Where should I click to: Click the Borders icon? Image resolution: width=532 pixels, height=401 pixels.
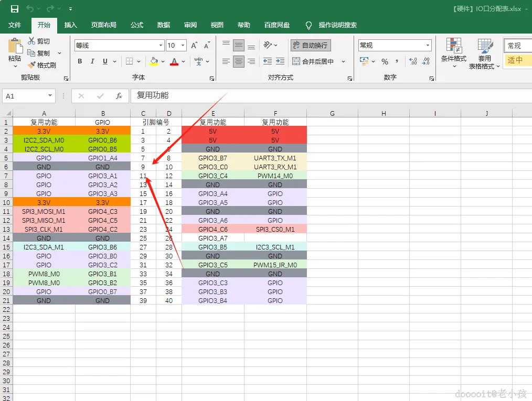tap(129, 61)
